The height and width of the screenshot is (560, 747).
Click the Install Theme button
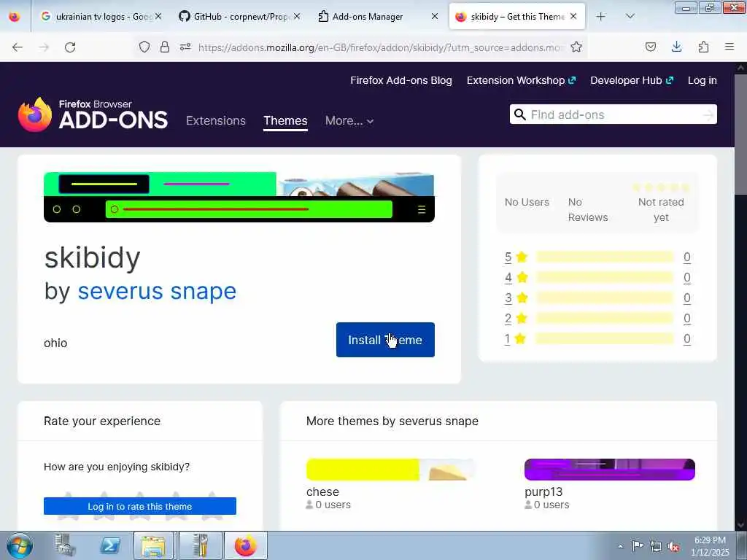point(385,340)
